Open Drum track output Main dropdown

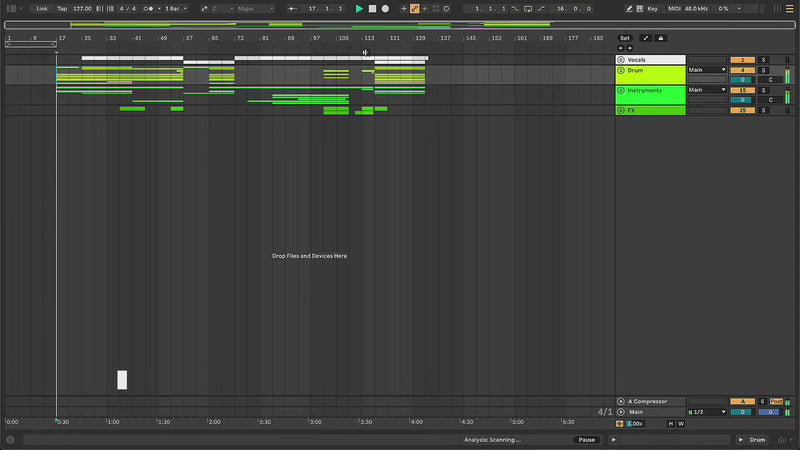(x=707, y=70)
